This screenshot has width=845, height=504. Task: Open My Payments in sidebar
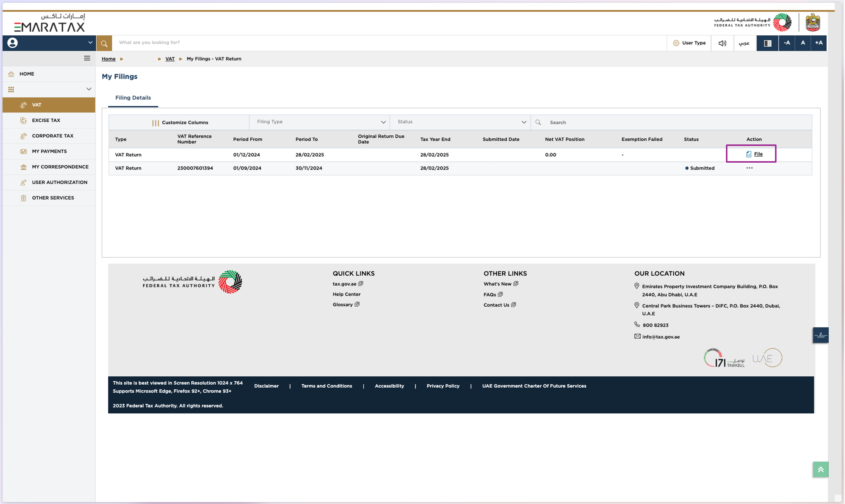coord(49,151)
